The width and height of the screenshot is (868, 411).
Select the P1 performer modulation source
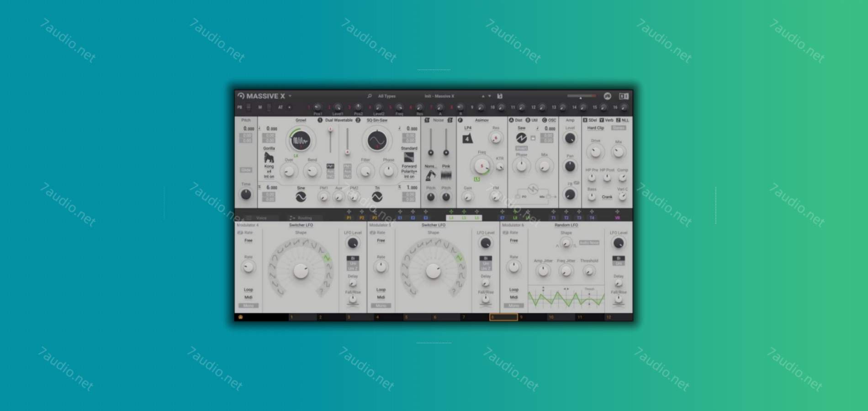(349, 218)
